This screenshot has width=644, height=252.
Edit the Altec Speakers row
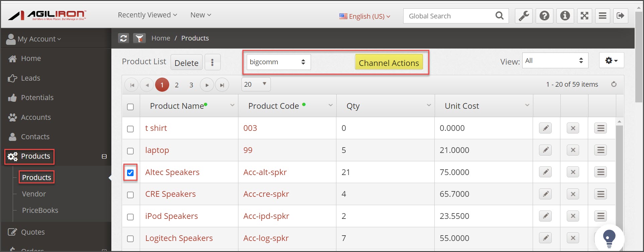pos(545,172)
